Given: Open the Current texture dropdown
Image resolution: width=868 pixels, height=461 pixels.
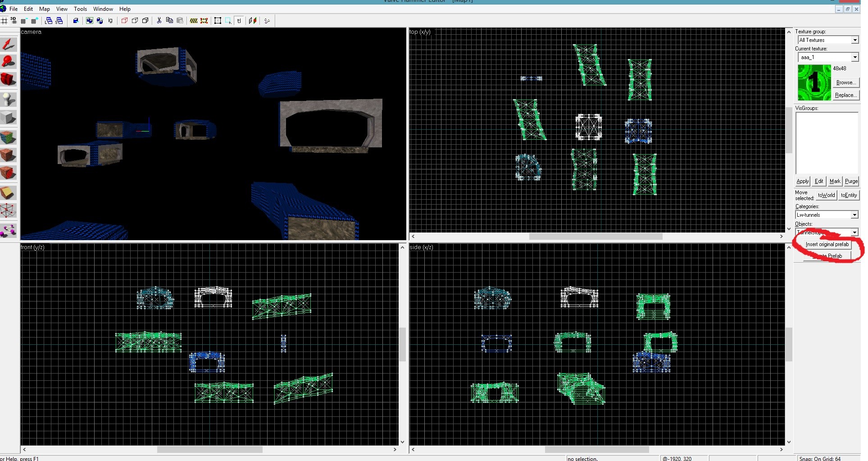Looking at the screenshot, I should [854, 57].
